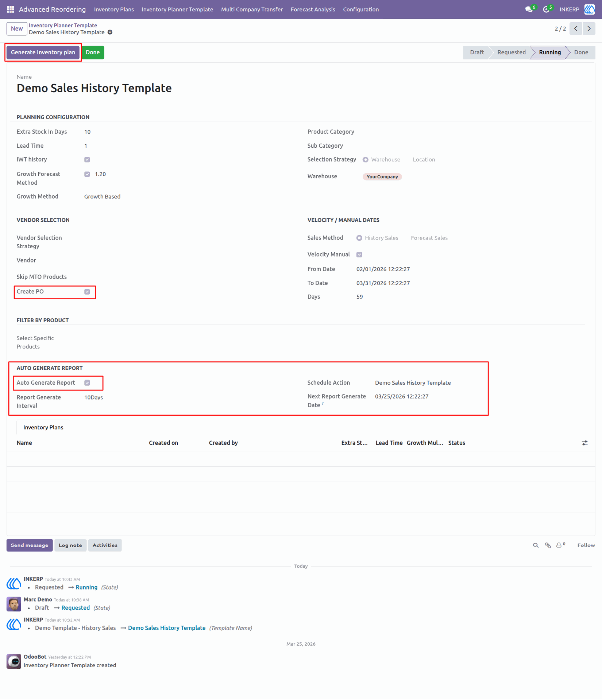This screenshot has height=700, width=602.
Task: Click the INKERP user avatar icon
Action: click(590, 9)
